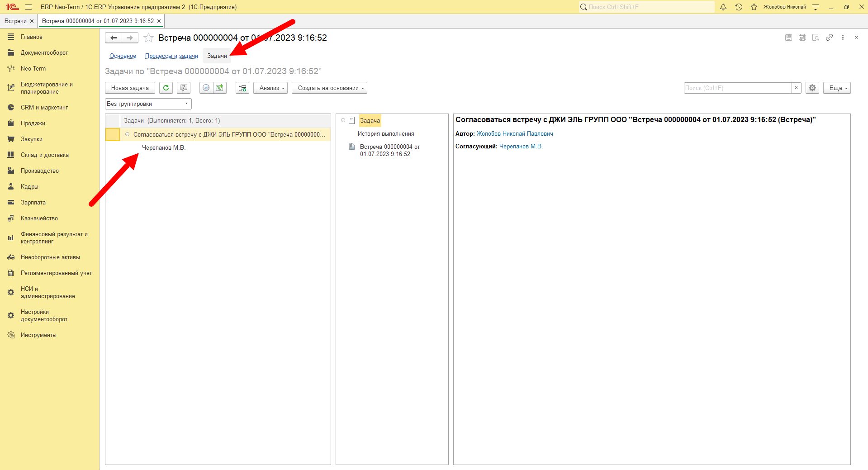Collapse the Согласоваться встречу task row
Image resolution: width=868 pixels, height=470 pixels.
127,134
